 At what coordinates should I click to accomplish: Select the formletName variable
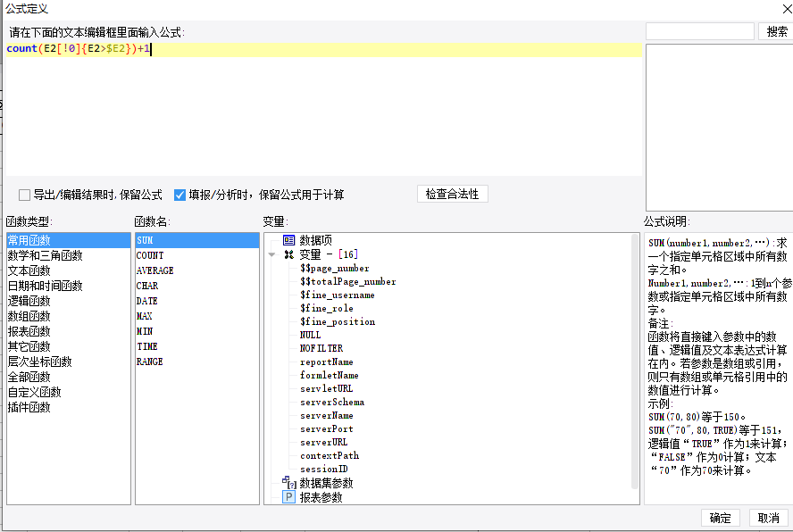click(330, 375)
